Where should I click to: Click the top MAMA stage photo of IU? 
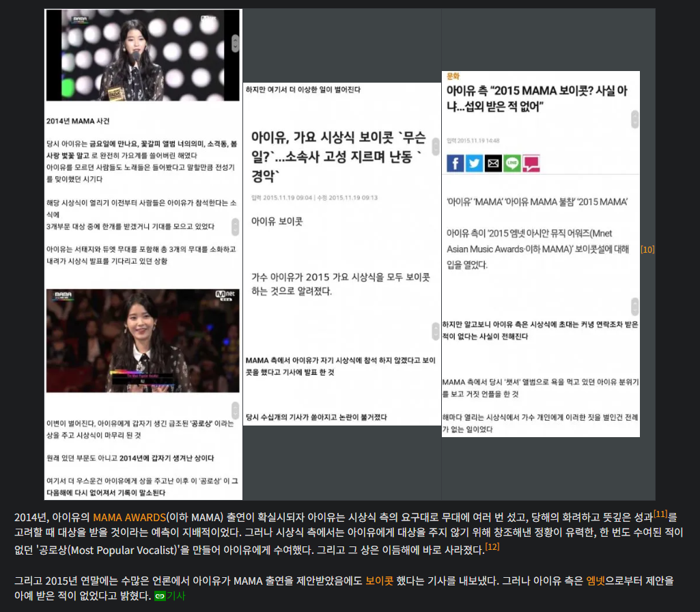pos(143,55)
